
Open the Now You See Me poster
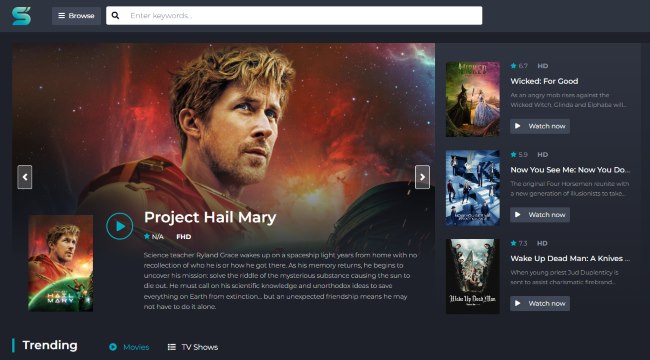pos(473,188)
